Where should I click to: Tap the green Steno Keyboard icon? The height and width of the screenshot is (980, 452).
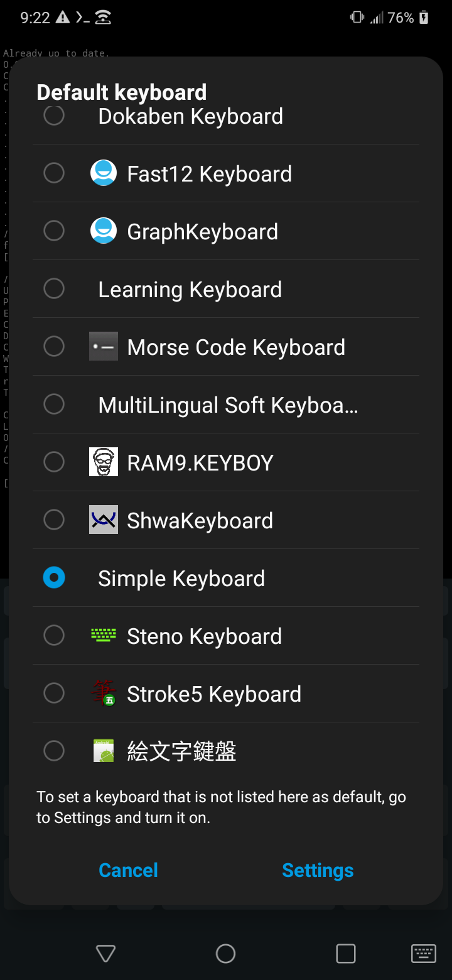coord(103,635)
